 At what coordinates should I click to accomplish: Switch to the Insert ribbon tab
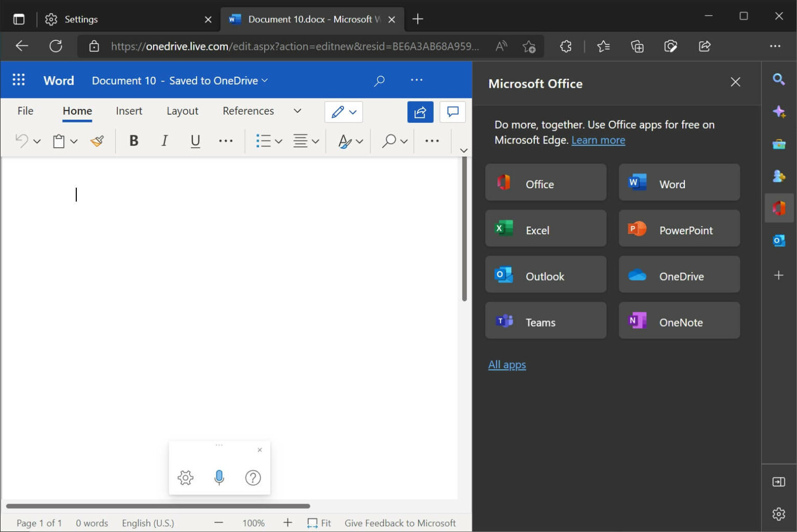(129, 110)
